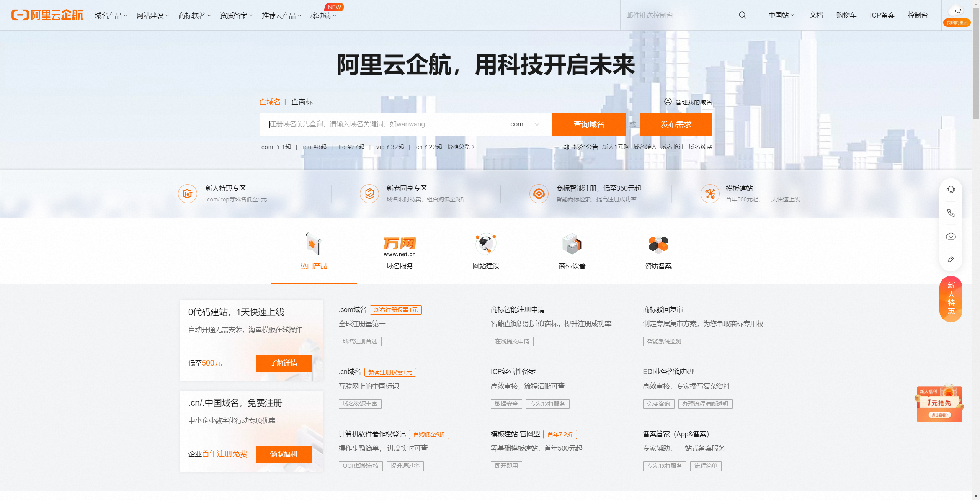The height and width of the screenshot is (500, 980).
Task: Open the 域名抢注 link
Action: click(673, 147)
